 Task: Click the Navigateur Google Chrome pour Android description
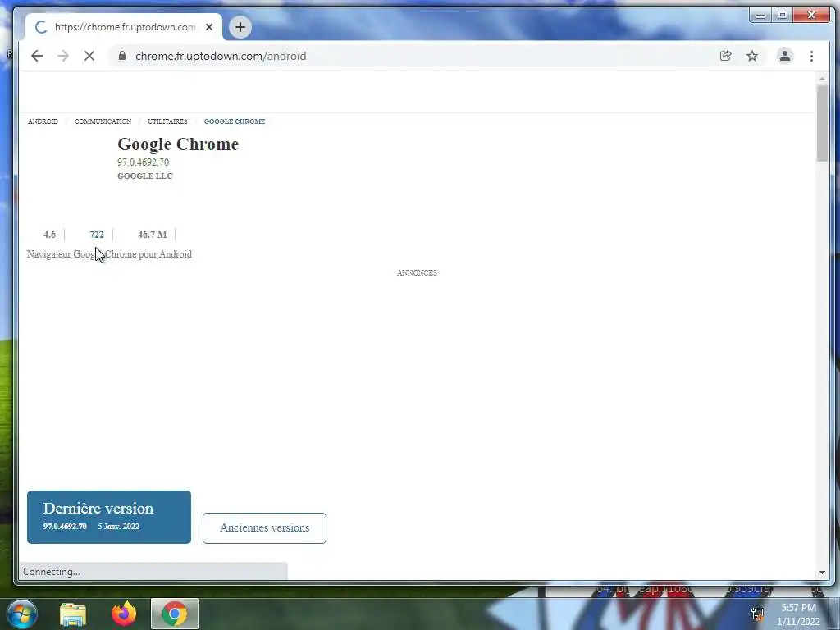109,254
